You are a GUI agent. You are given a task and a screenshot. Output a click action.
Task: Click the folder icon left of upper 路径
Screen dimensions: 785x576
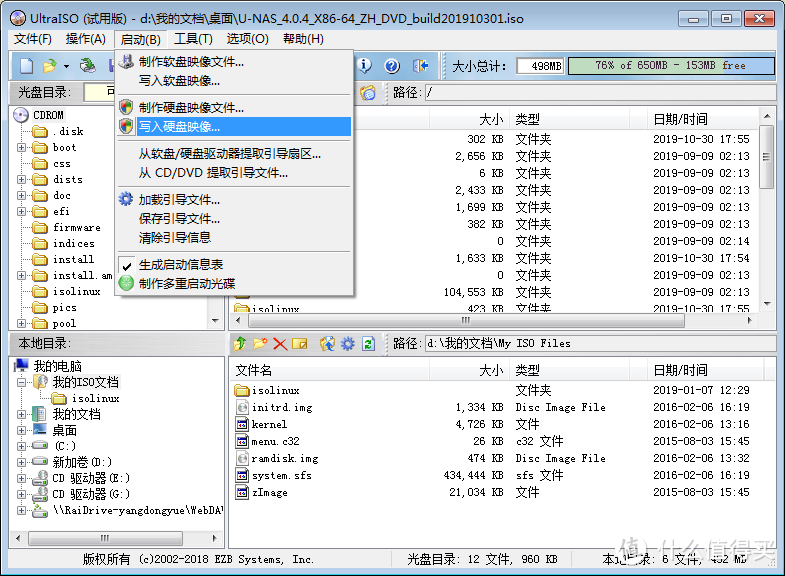coord(367,93)
